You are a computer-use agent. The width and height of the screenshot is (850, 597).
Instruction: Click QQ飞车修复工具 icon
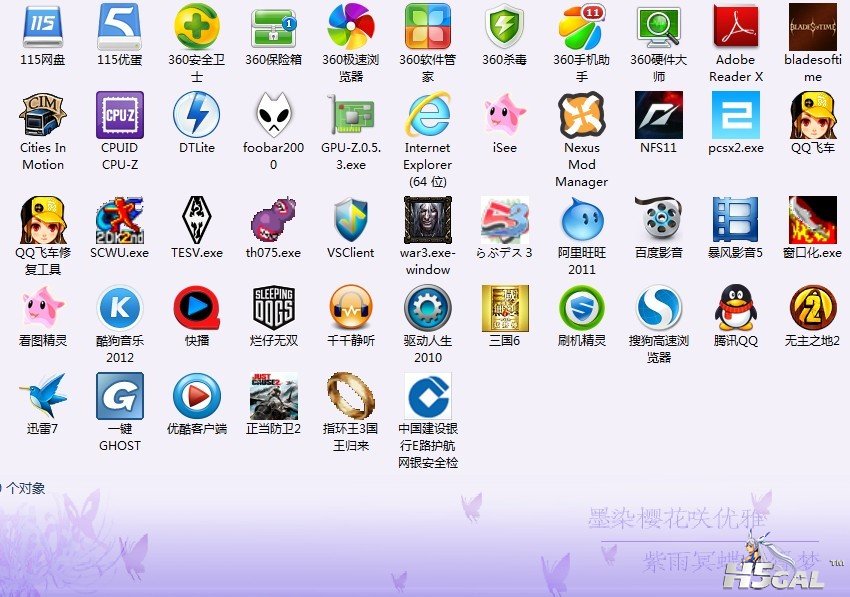click(x=43, y=220)
